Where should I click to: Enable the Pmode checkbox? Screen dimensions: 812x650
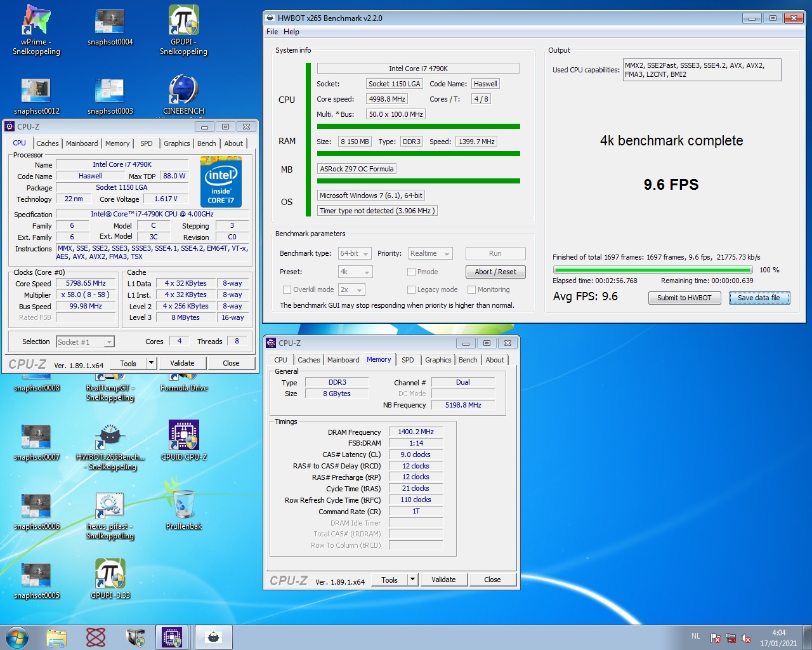(411, 272)
